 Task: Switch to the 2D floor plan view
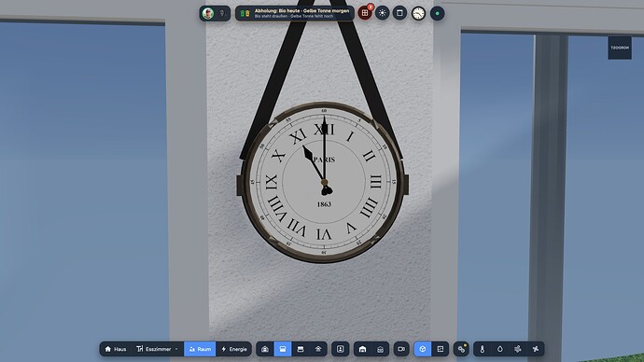pyautogui.click(x=441, y=349)
